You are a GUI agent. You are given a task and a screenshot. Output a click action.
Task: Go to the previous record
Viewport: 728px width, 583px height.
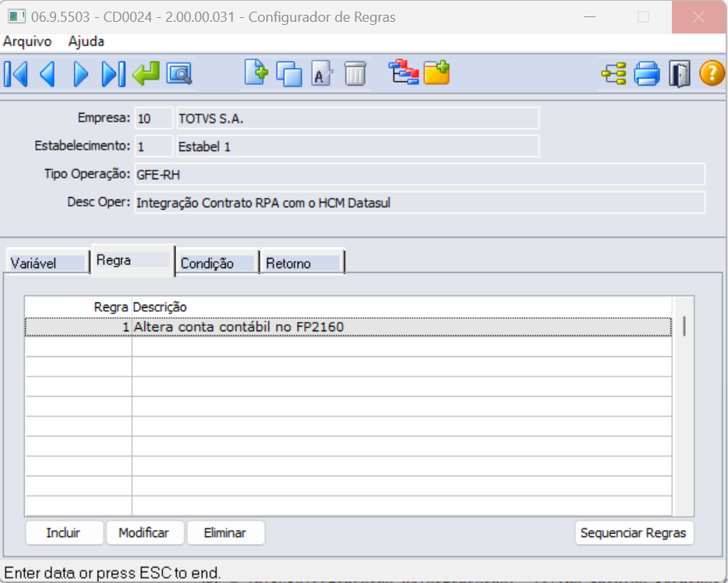pyautogui.click(x=48, y=74)
